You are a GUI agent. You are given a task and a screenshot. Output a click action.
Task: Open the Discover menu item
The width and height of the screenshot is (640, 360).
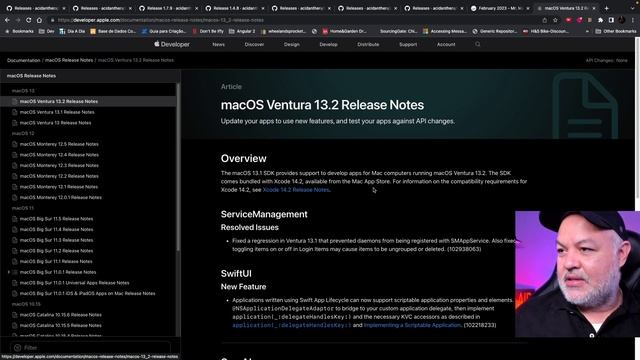point(254,44)
